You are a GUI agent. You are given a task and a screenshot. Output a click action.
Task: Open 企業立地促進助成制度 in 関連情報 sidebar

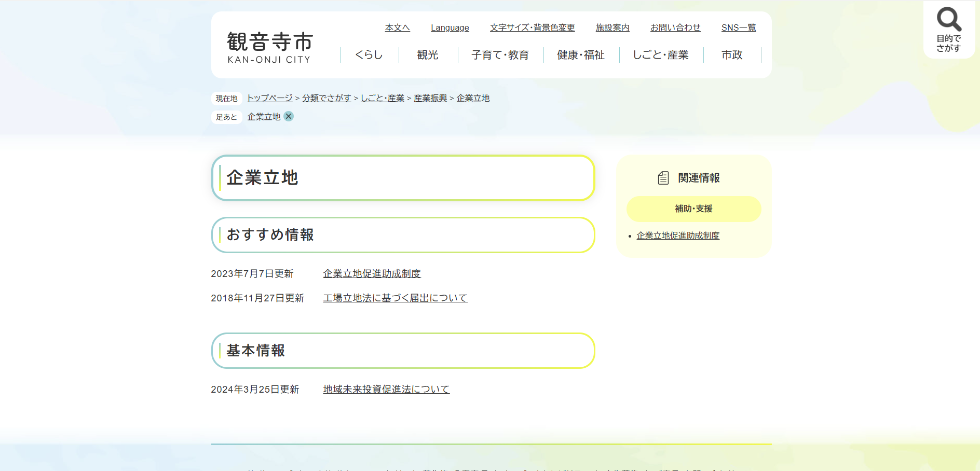(x=678, y=235)
